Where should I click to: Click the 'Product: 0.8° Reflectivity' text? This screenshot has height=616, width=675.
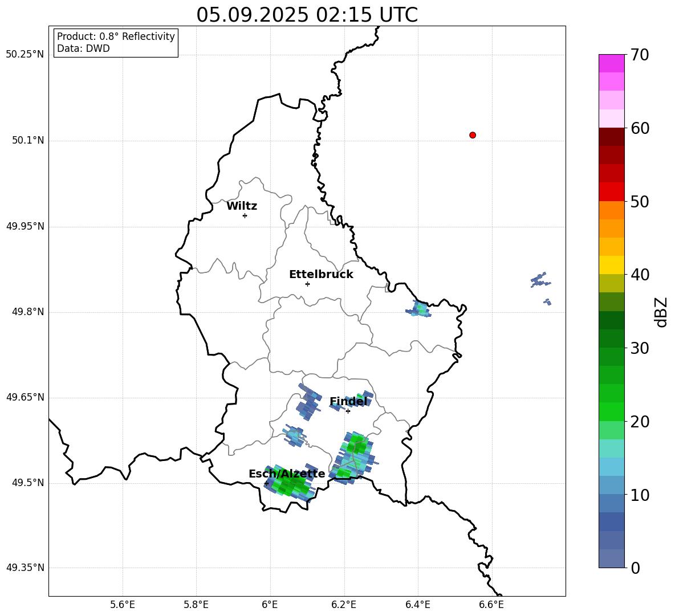point(116,36)
